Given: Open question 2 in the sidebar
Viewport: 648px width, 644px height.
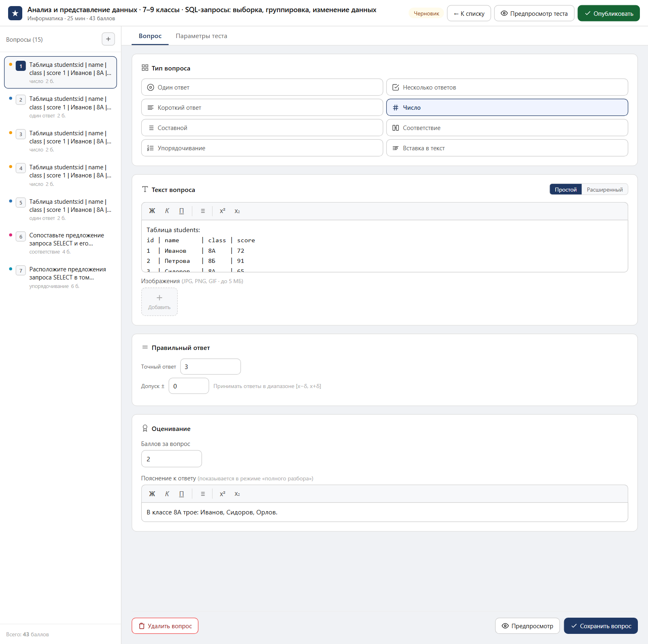Looking at the screenshot, I should click(60, 107).
